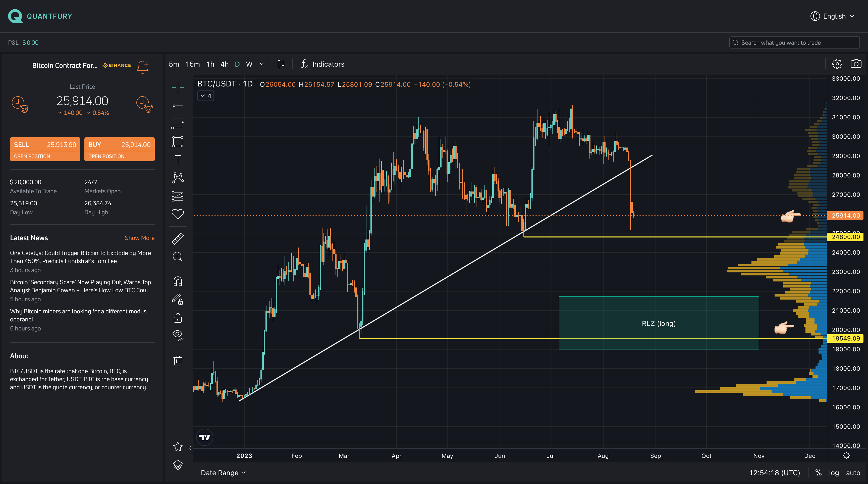Toggle hide all drawings eye icon

pyautogui.click(x=178, y=335)
